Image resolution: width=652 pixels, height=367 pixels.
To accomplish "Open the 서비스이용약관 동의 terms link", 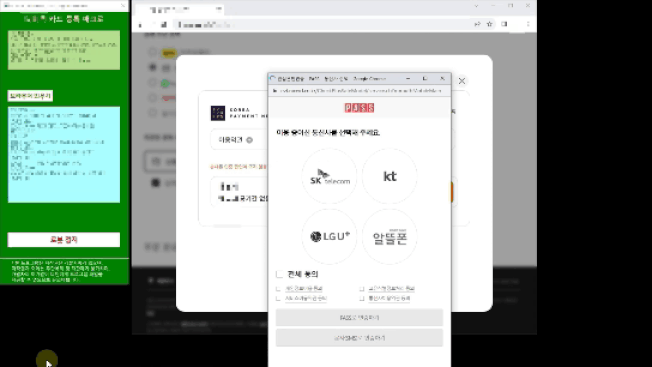I will (x=306, y=298).
